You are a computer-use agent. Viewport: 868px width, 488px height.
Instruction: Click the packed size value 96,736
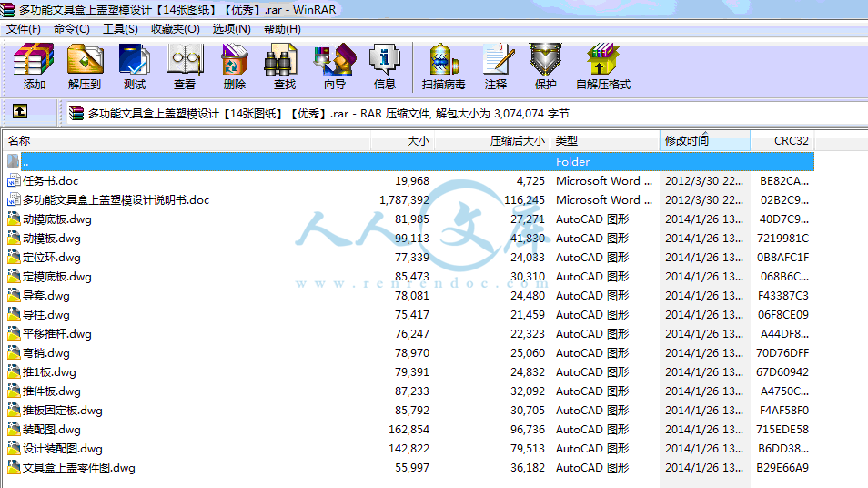coord(528,430)
